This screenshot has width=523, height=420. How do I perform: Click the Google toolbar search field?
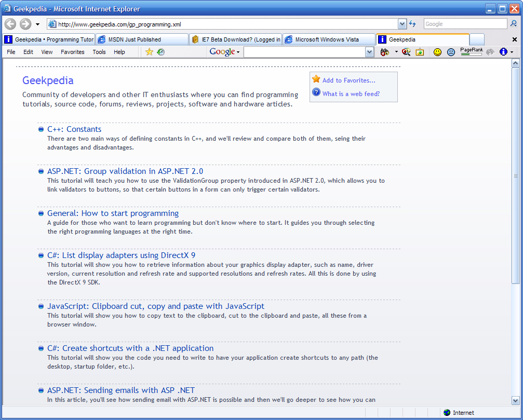(x=304, y=52)
